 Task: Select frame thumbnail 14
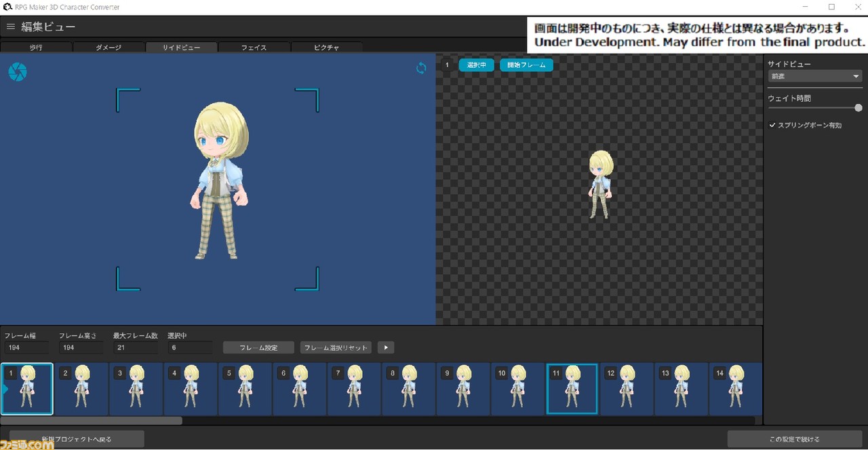(735, 389)
